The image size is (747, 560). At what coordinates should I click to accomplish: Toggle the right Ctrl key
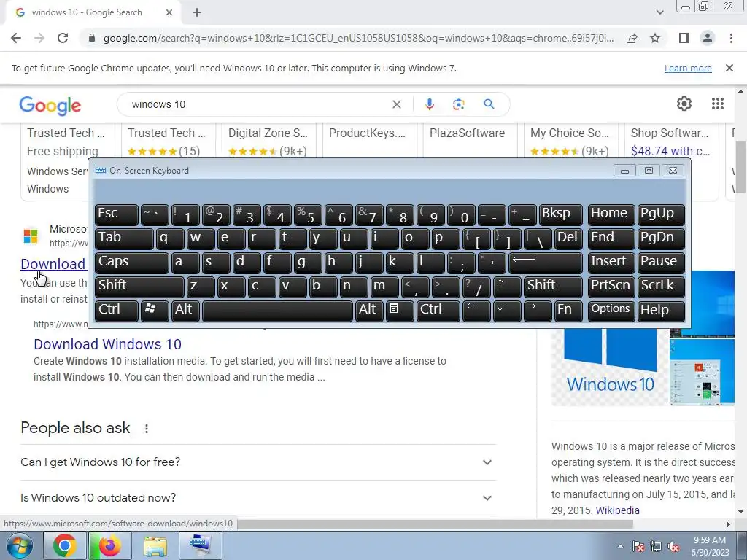pos(438,311)
